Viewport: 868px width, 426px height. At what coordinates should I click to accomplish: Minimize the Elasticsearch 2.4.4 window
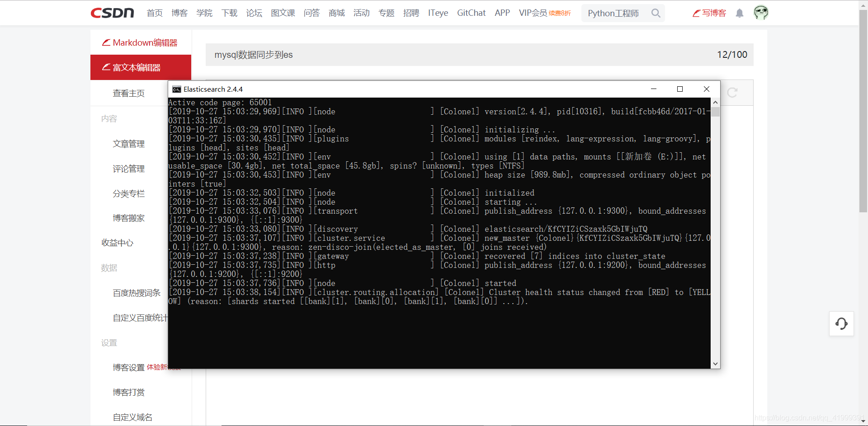click(653, 89)
